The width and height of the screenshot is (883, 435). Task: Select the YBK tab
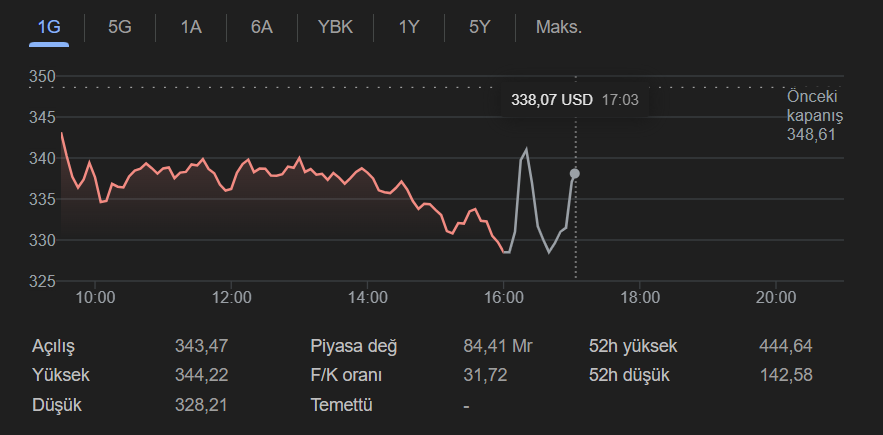335,27
